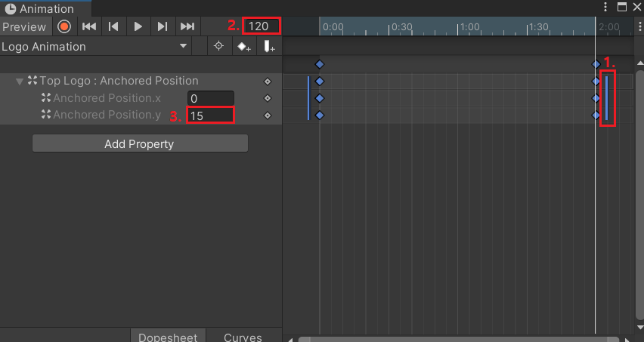644x342 pixels.
Task: Click the 1:30 mark on timeline ruler
Action: click(538, 27)
